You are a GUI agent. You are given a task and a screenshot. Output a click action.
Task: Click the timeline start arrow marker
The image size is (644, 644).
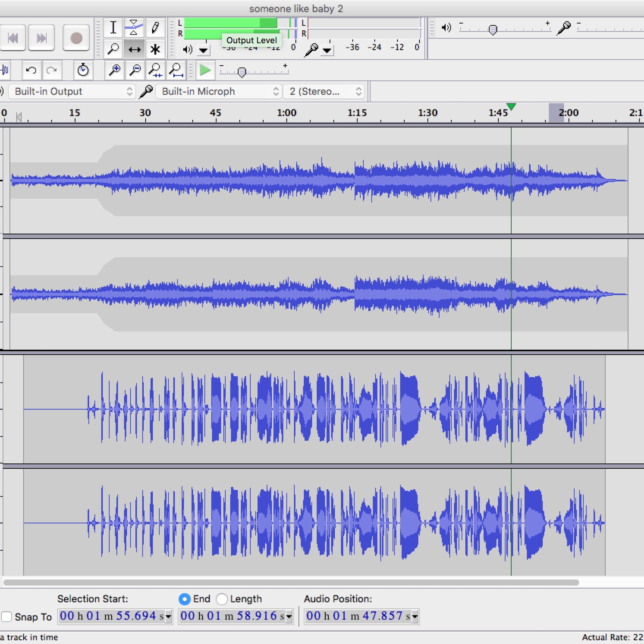(19, 117)
